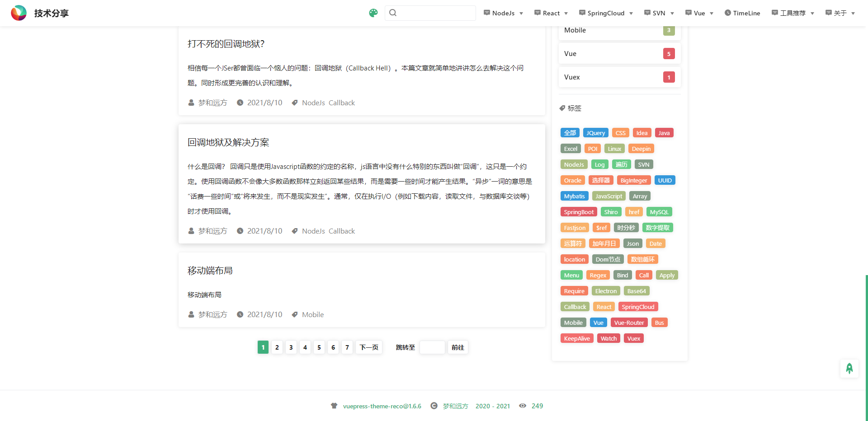Click the search magnifier icon
This screenshot has height=421, width=868.
click(x=393, y=13)
